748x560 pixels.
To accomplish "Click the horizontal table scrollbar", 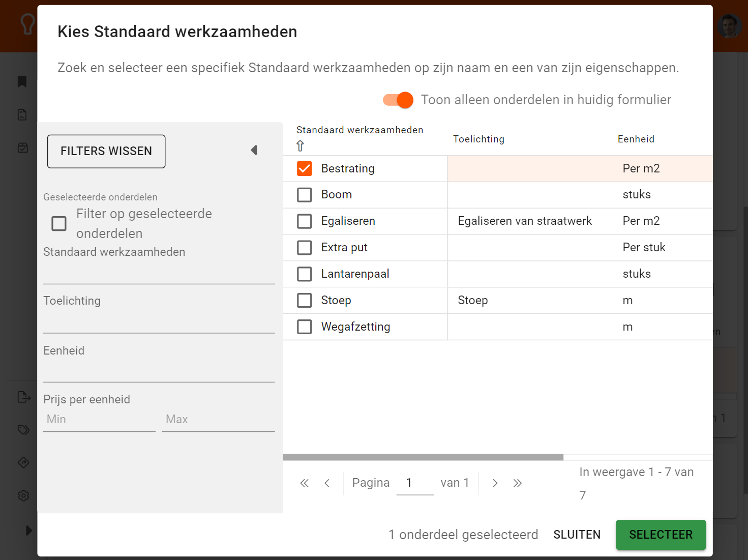I will (x=423, y=457).
